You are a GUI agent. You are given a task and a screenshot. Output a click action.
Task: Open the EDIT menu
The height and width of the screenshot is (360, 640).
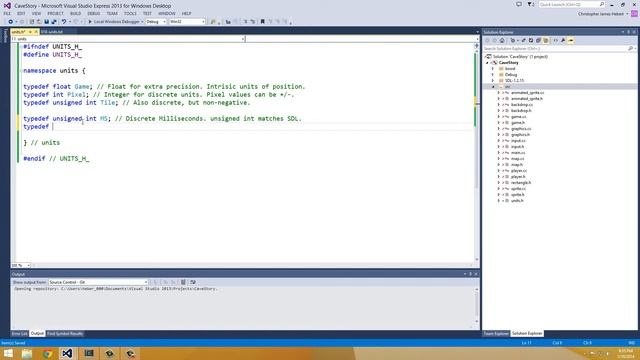21,13
